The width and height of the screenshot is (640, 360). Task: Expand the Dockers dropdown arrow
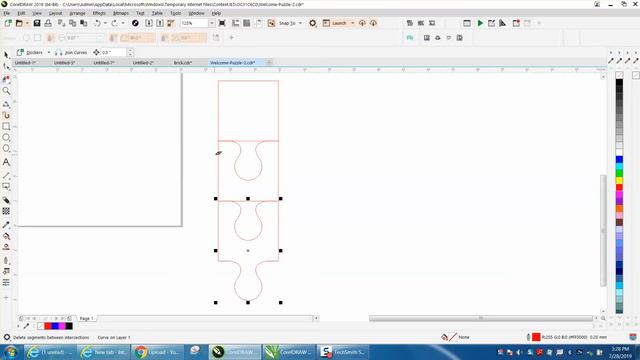pyautogui.click(x=49, y=53)
